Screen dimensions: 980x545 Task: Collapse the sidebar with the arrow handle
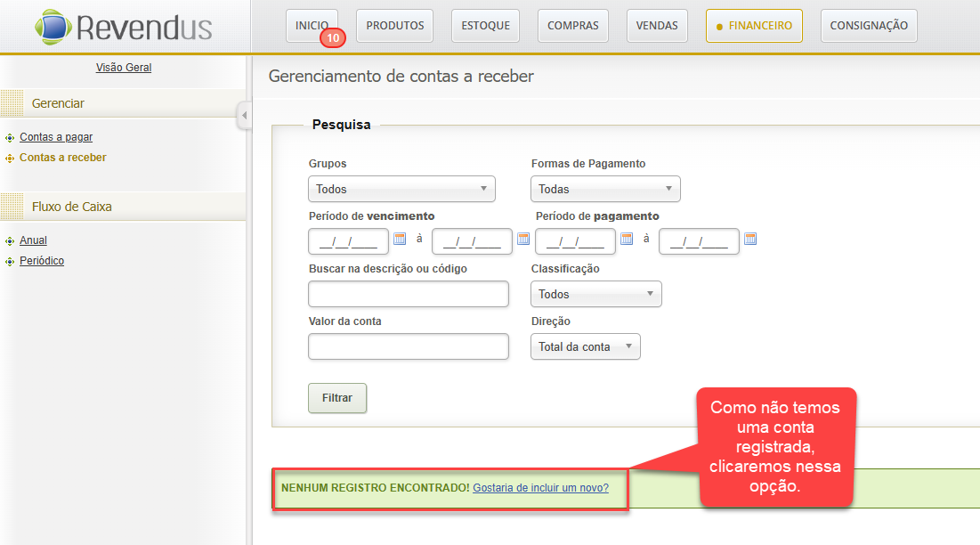coord(245,115)
